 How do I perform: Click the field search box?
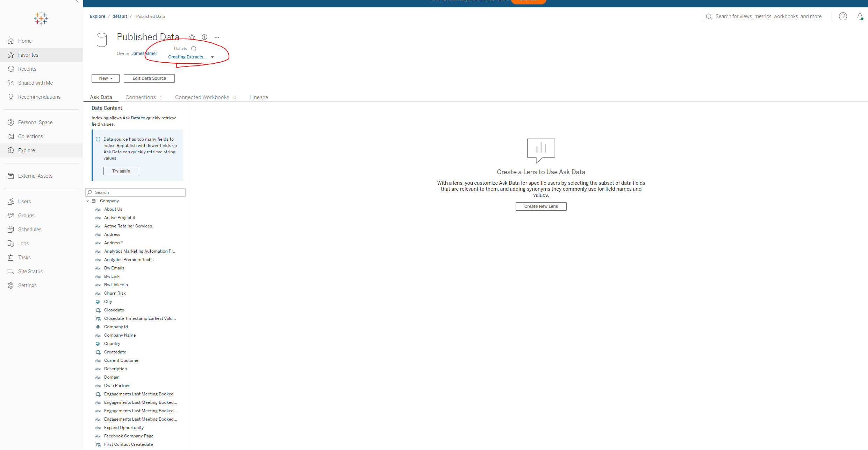(x=135, y=192)
